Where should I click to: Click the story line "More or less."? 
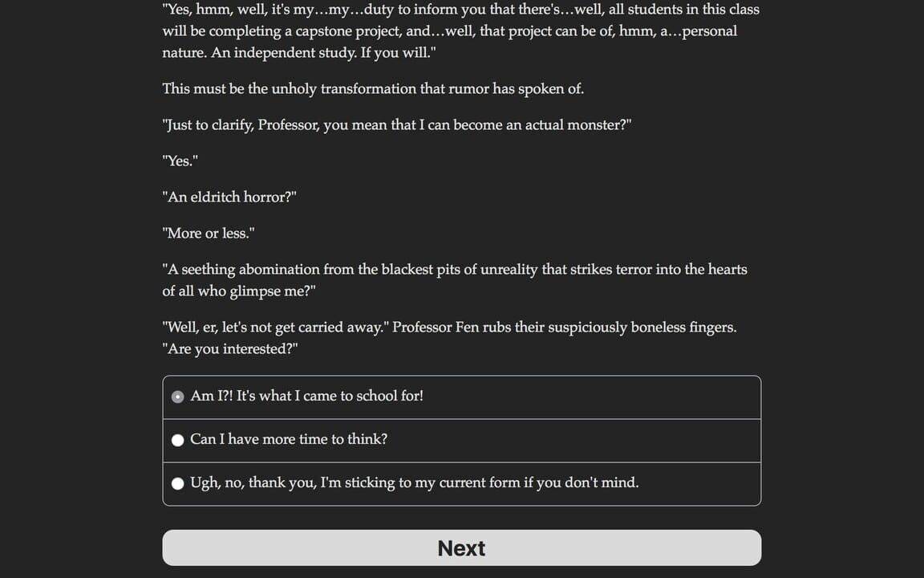tap(208, 233)
